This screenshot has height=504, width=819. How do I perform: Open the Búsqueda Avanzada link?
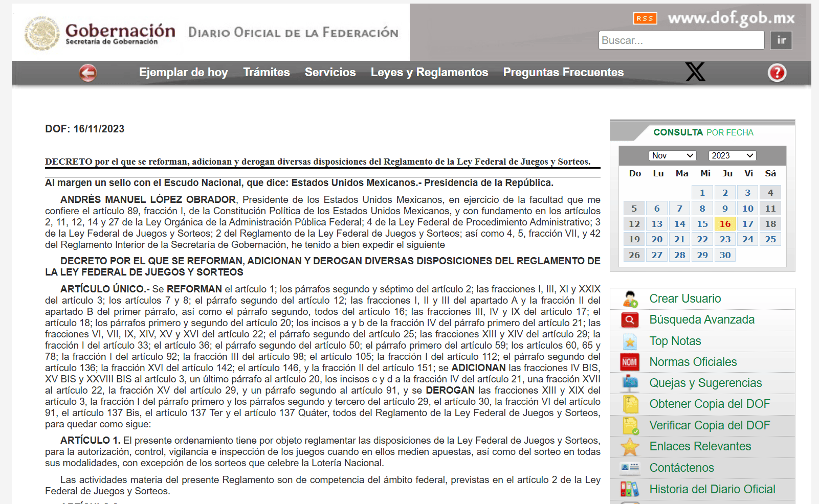pyautogui.click(x=702, y=319)
